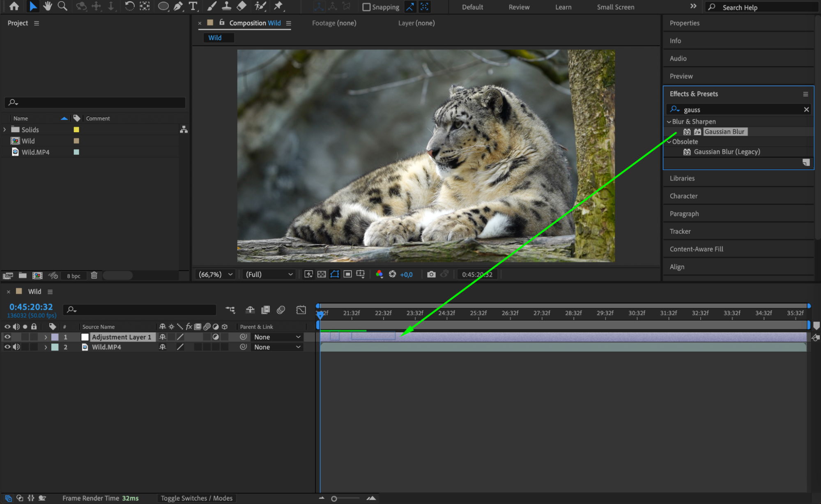The width and height of the screenshot is (821, 504).
Task: Choose the Horizontal Type tool
Action: [193, 6]
